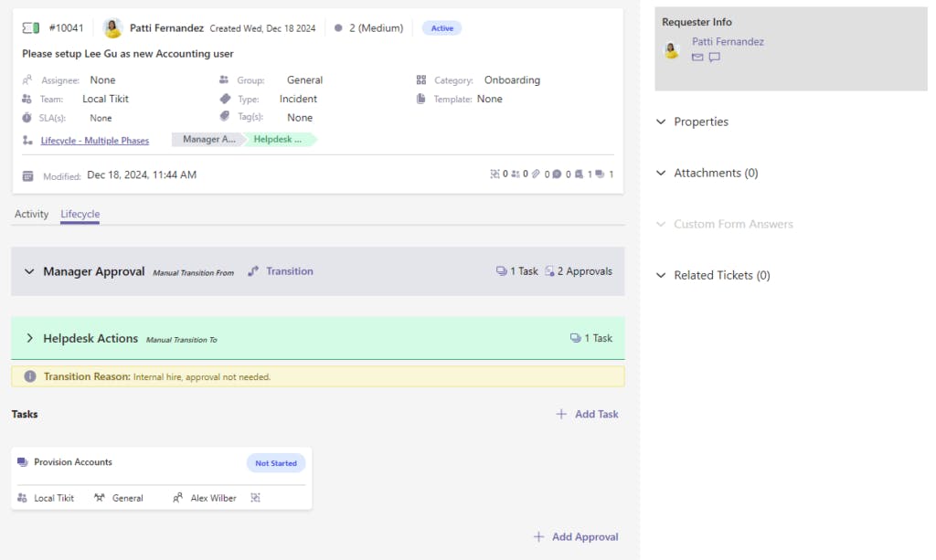Click the Category grid icon
This screenshot has width=936, height=560.
tap(421, 79)
